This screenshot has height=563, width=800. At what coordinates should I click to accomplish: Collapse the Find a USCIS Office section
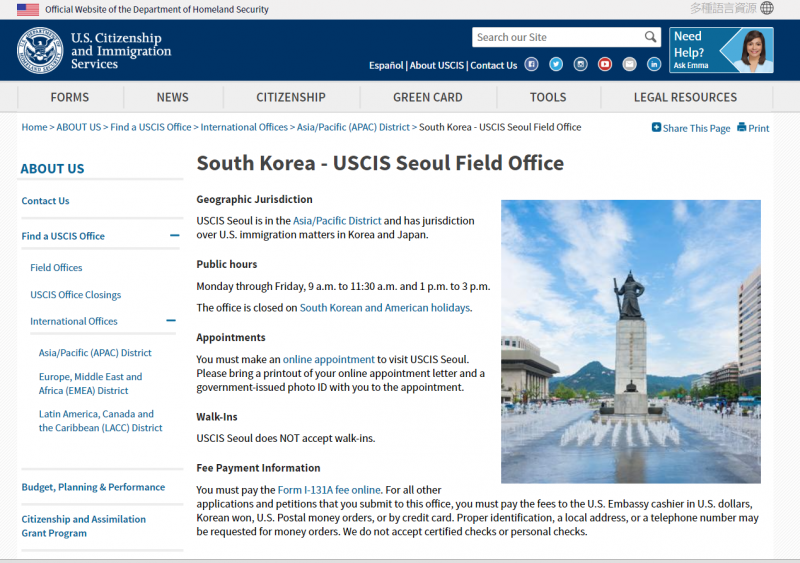pos(174,235)
